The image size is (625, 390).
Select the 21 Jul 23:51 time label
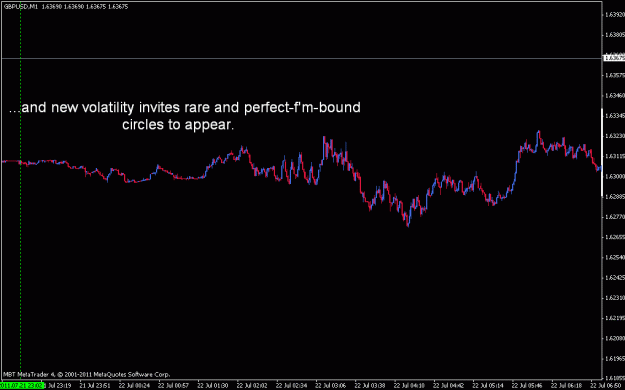tap(95, 386)
